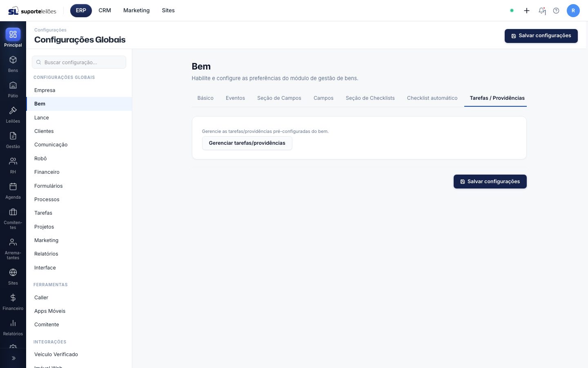The image size is (588, 368).
Task: Open Leilões gavel icon
Action: 13,110
